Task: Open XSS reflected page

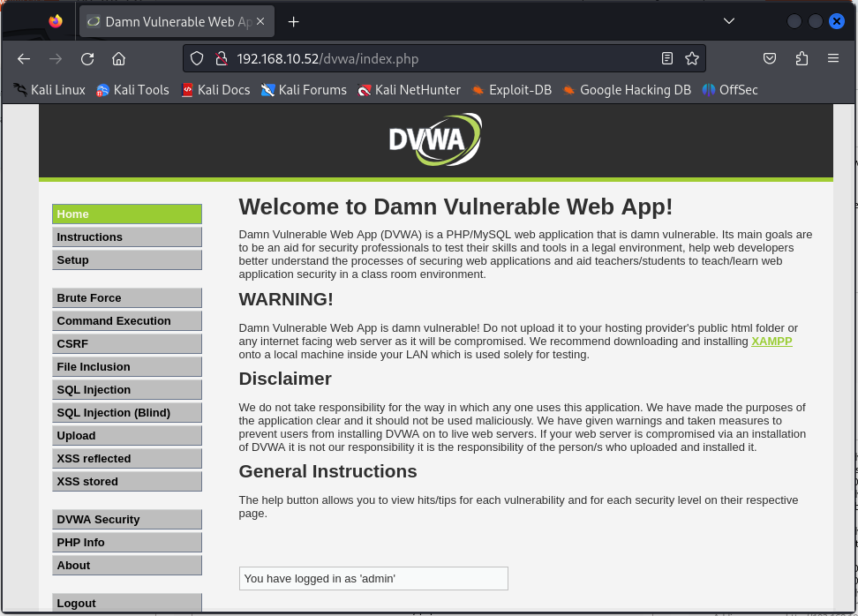Action: click(x=127, y=458)
